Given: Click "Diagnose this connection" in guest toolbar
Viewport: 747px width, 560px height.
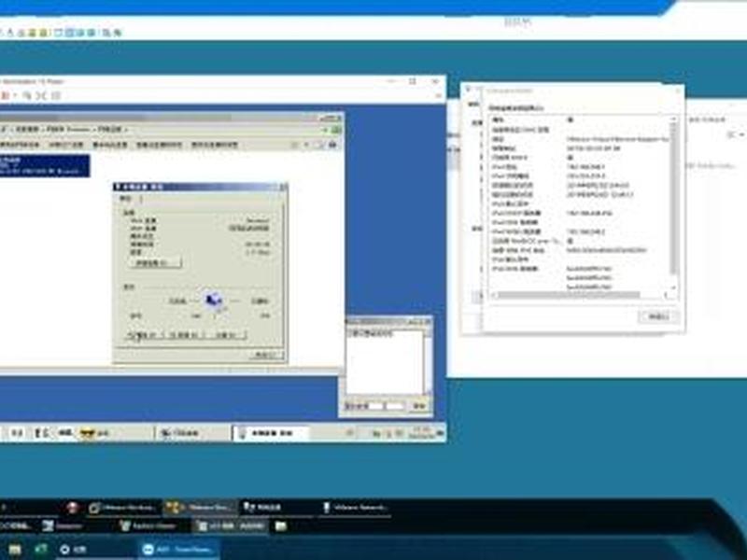Looking at the screenshot, I should pyautogui.click(x=66, y=145).
